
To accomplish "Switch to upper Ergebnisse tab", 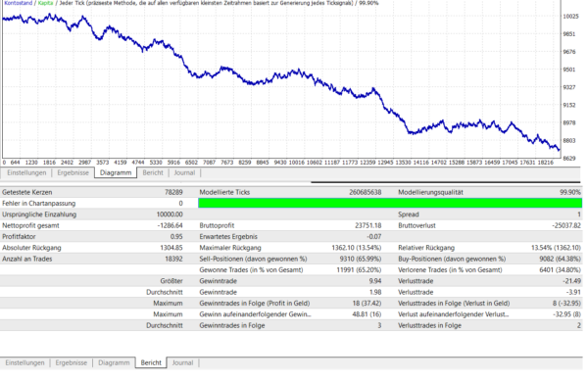I will [73, 172].
